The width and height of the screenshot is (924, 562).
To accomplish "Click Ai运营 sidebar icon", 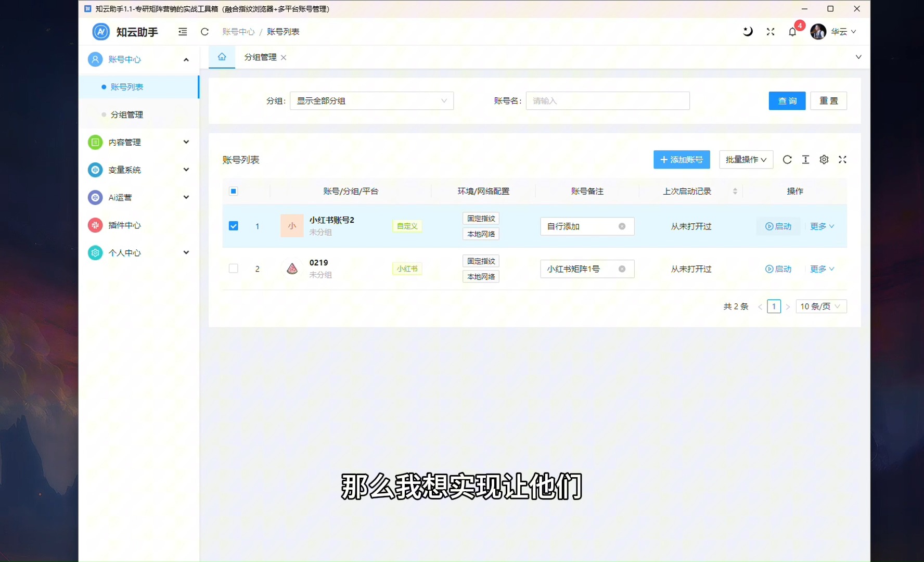I will 95,197.
